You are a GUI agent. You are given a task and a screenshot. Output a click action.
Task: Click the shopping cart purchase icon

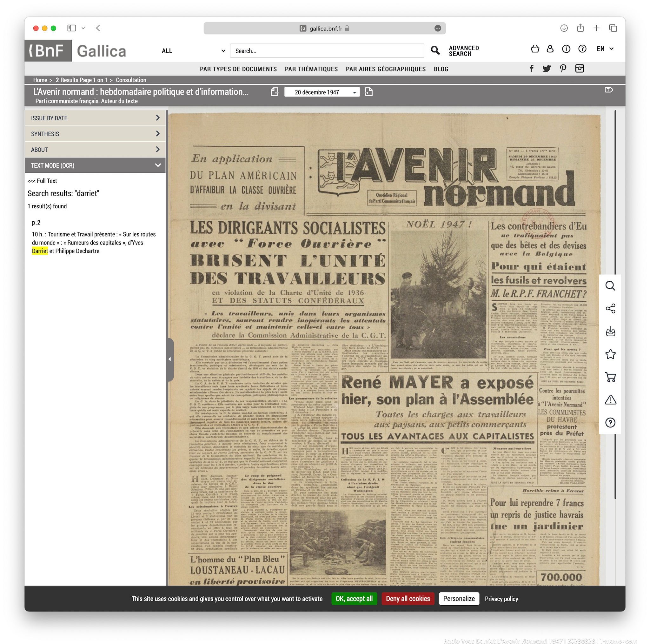tap(610, 377)
